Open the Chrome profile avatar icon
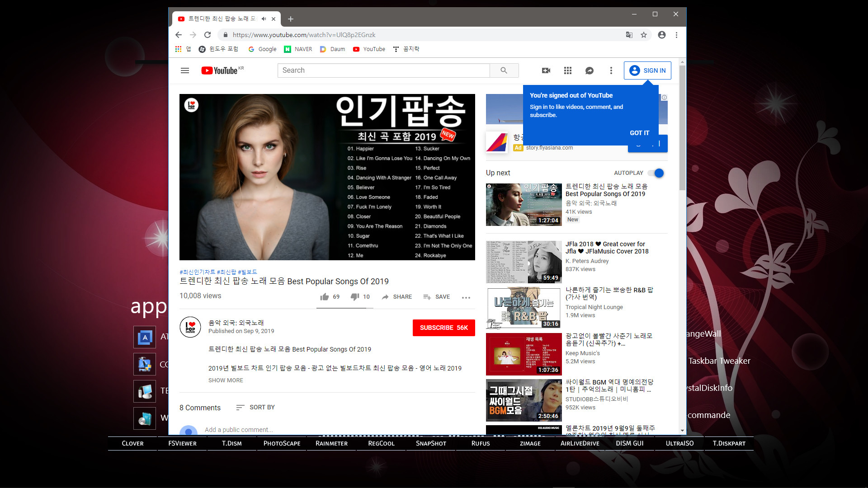The height and width of the screenshot is (488, 868). pyautogui.click(x=662, y=35)
